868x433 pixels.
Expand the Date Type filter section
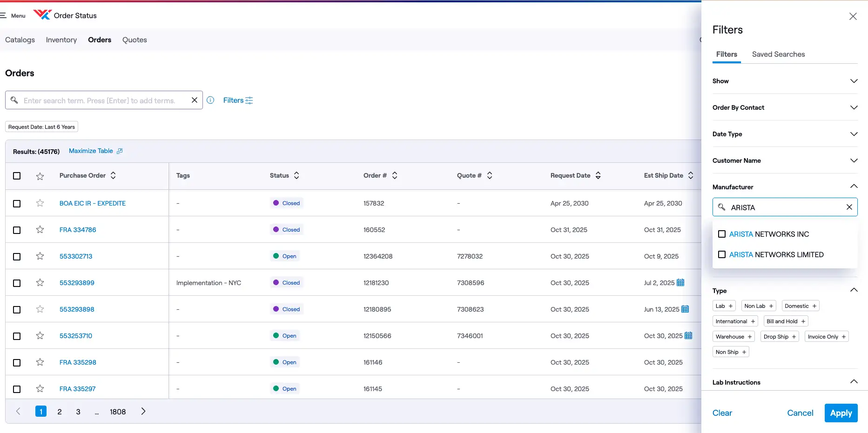(854, 134)
